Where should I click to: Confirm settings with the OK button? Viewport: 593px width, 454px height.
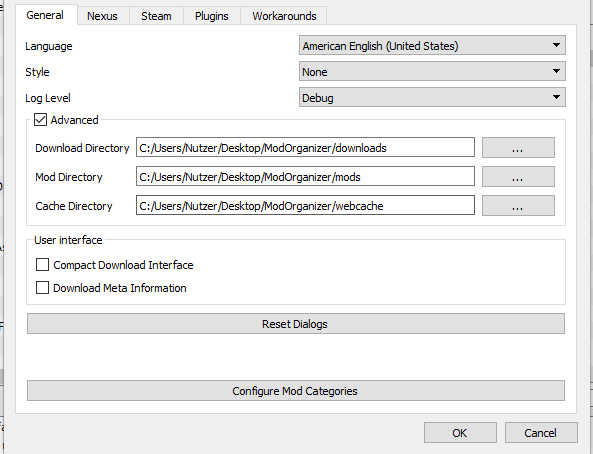tap(460, 433)
